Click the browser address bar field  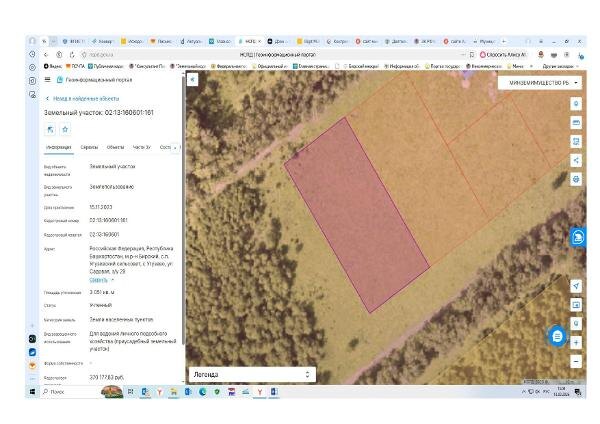coord(277,55)
